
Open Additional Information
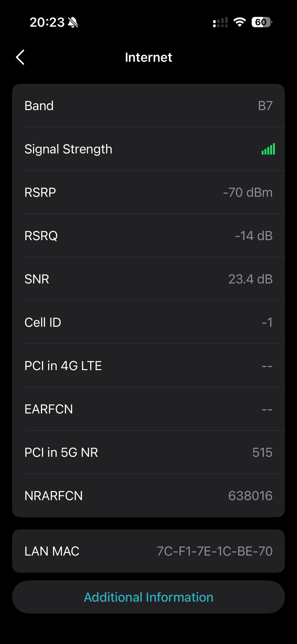[149, 597]
